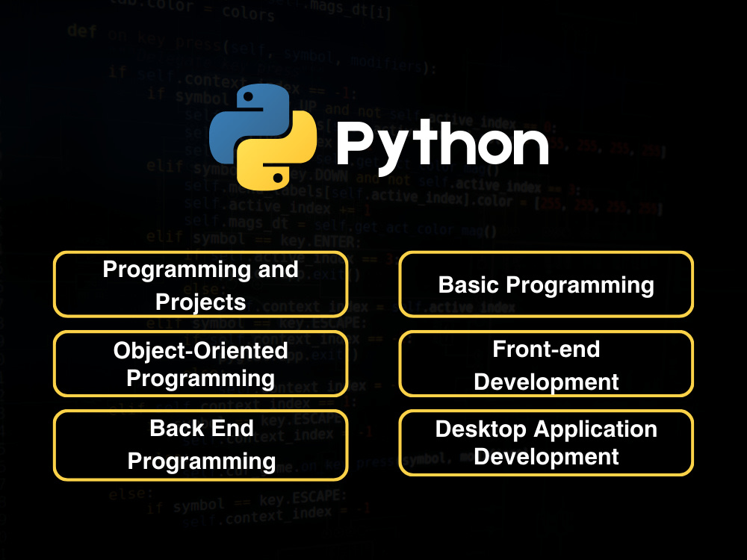Viewport: 747px width, 560px height.
Task: Open Object-Oriented Programming box
Action: (200, 364)
